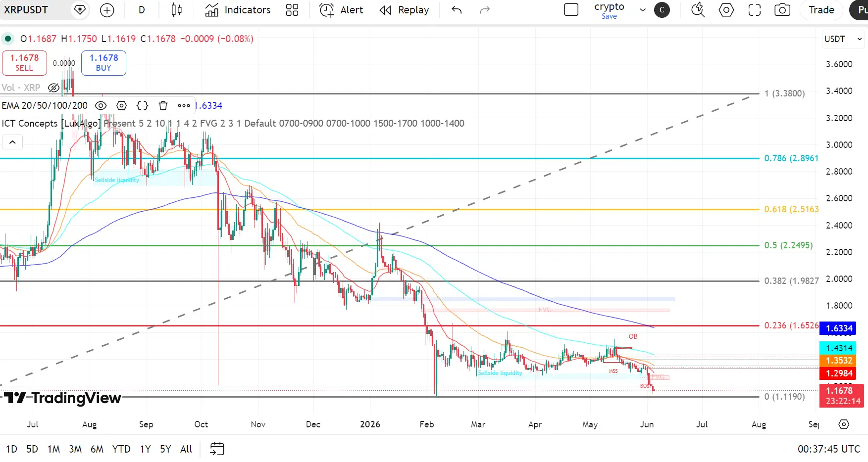Select the 0.786 (2.8961) Fibonacci level

point(791,158)
